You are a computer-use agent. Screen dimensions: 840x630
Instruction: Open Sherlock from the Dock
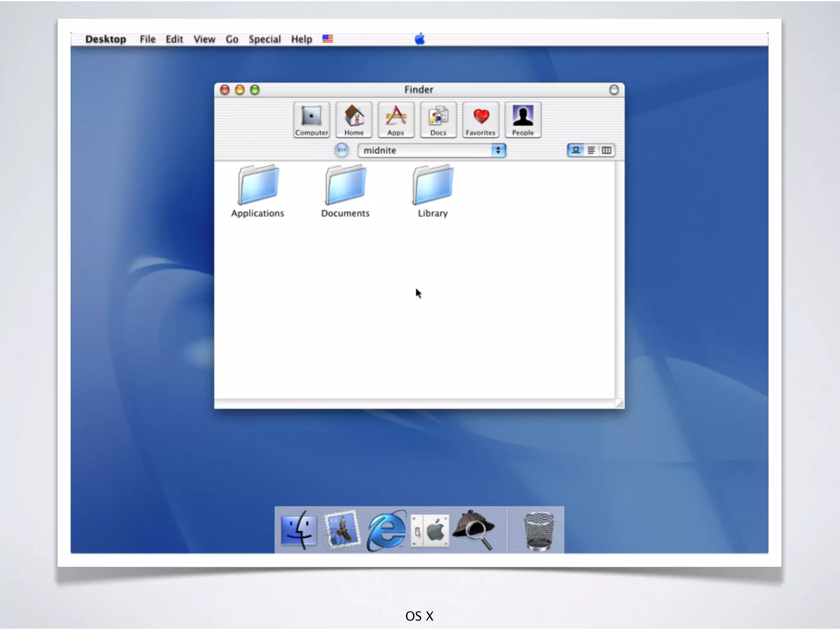pyautogui.click(x=474, y=530)
